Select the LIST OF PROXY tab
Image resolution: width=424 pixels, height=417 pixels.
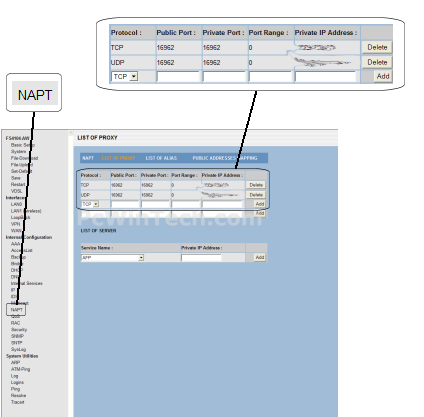pyautogui.click(x=118, y=158)
